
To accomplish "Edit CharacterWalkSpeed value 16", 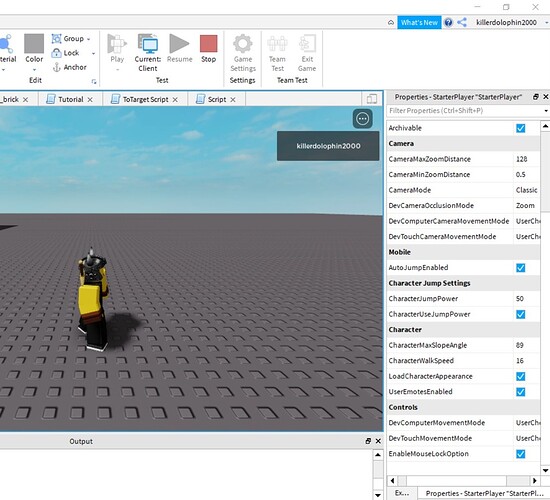I will (x=526, y=360).
